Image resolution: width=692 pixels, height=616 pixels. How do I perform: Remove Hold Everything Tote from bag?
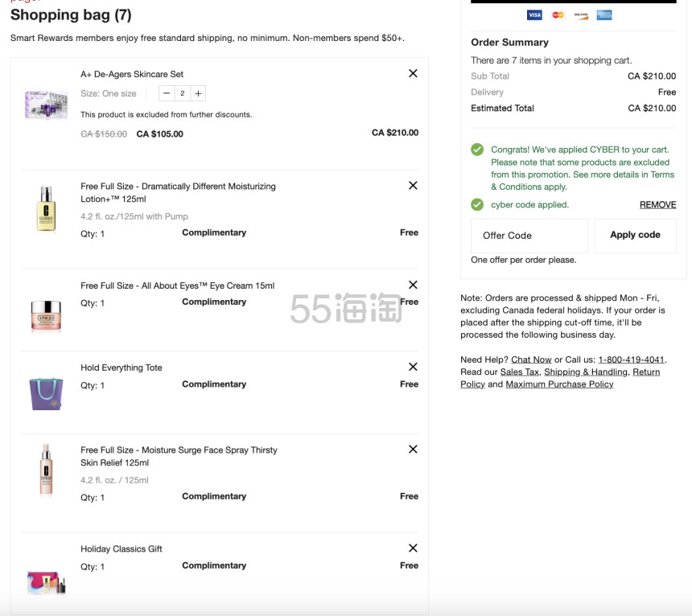pyautogui.click(x=413, y=367)
